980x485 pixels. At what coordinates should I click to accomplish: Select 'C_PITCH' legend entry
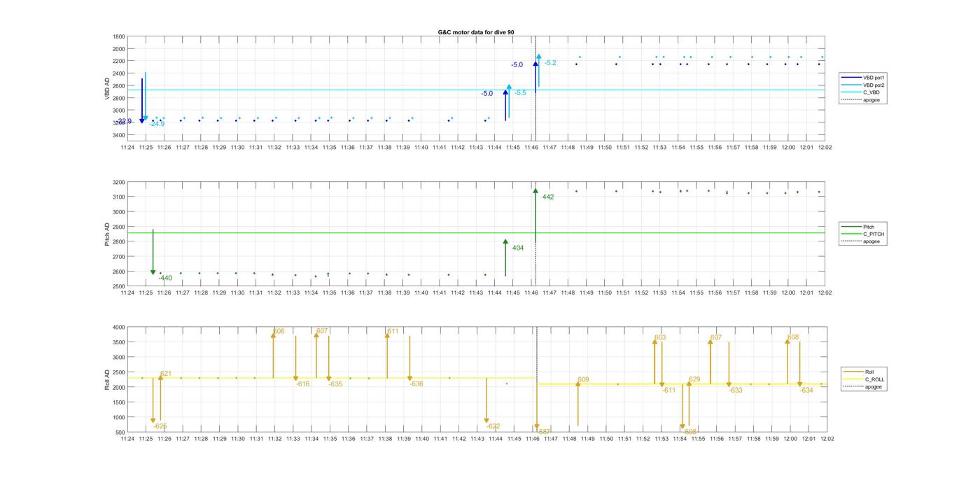[x=863, y=234]
